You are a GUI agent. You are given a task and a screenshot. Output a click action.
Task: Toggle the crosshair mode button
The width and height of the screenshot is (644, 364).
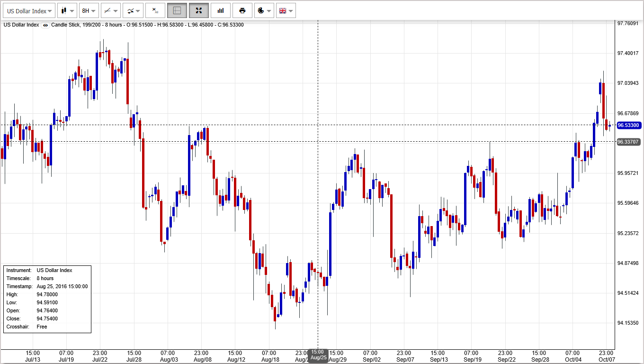(177, 10)
